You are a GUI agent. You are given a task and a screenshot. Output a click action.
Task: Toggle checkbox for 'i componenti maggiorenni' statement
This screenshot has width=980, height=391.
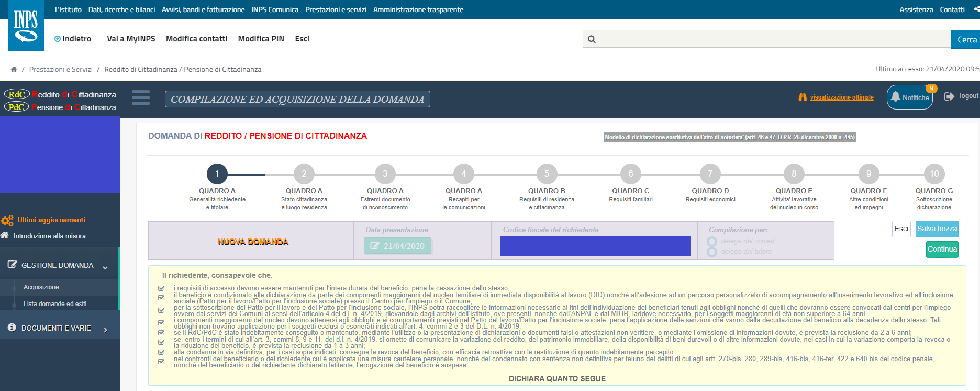pyautogui.click(x=161, y=323)
